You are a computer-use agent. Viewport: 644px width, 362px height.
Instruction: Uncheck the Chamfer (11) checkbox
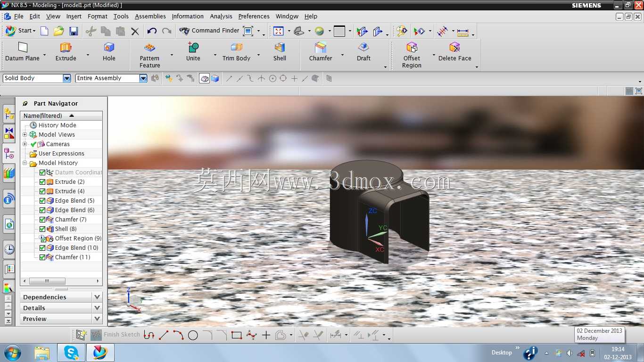click(42, 257)
